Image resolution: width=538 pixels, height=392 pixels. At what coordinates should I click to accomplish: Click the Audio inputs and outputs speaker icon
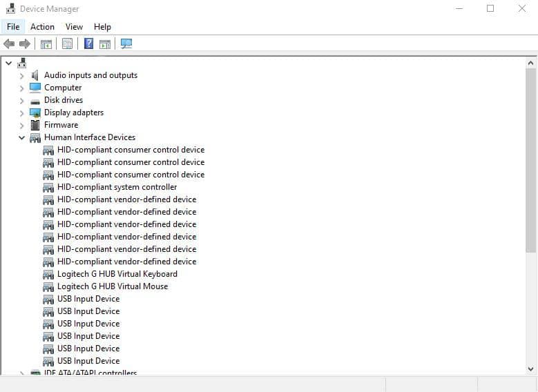coord(35,75)
